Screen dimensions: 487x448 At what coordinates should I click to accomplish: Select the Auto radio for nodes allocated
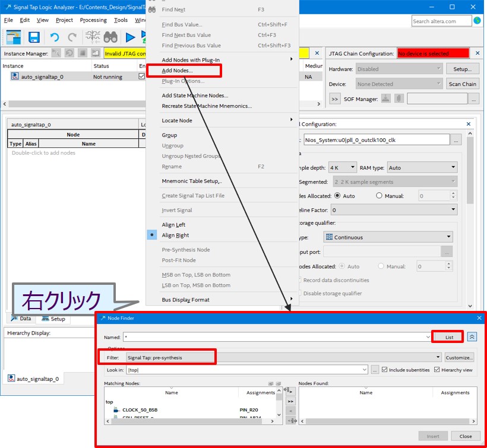point(337,196)
